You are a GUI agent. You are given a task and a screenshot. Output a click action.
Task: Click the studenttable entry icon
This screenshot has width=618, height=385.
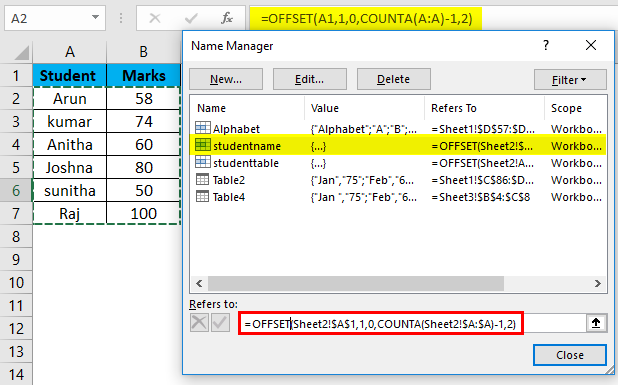203,162
